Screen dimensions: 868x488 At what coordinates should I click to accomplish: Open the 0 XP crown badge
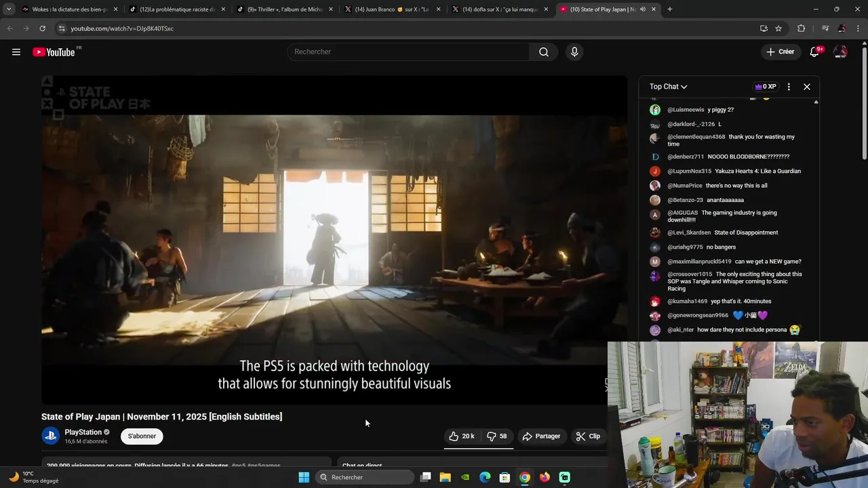coord(766,87)
